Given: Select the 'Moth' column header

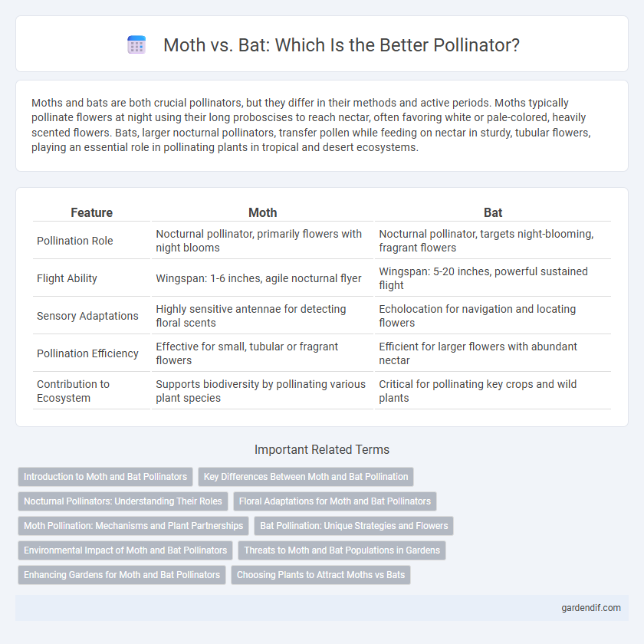Looking at the screenshot, I should (263, 213).
